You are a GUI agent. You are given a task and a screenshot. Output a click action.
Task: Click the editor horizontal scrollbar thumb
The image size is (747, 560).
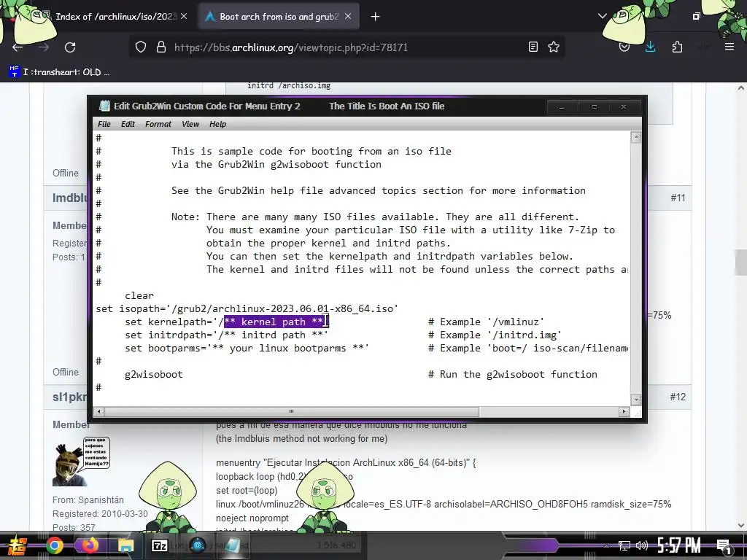[292, 411]
